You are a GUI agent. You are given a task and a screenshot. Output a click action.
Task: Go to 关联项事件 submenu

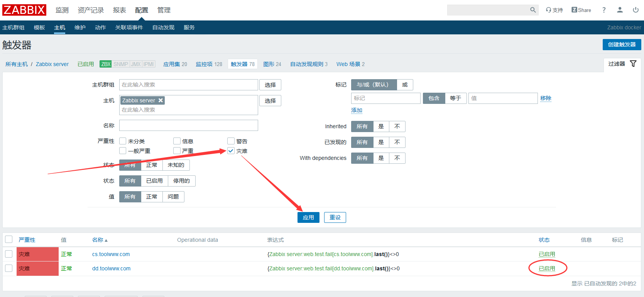click(x=129, y=27)
